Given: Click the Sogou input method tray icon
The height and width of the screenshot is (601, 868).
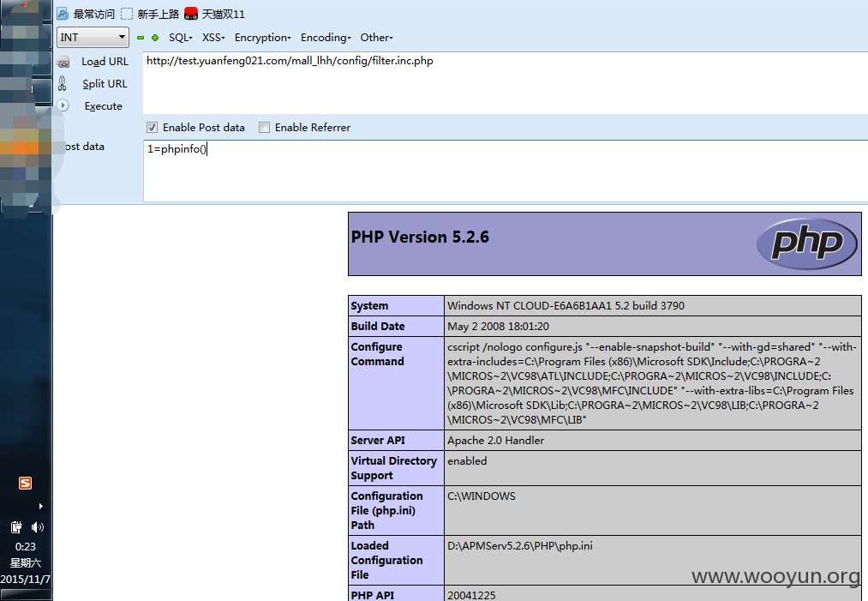Looking at the screenshot, I should [25, 483].
